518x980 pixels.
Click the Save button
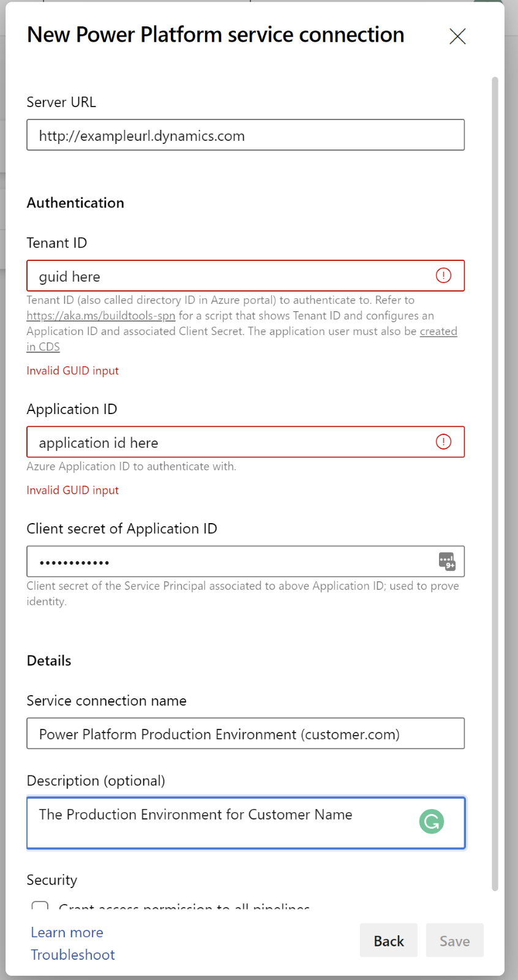point(454,941)
